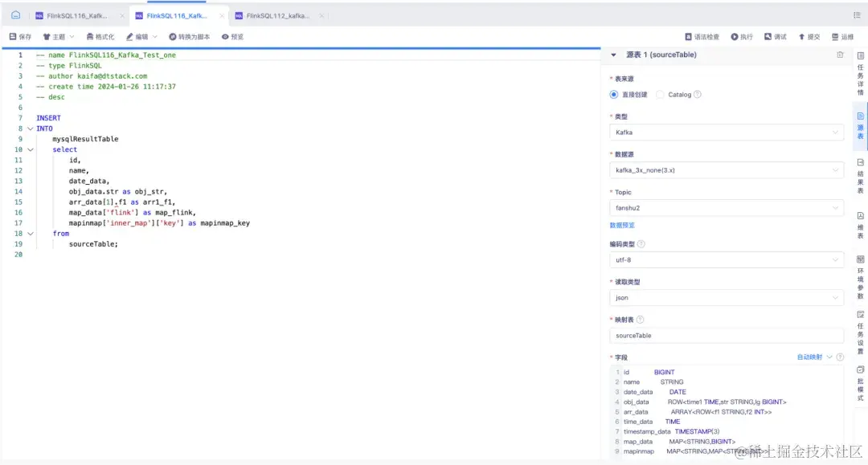Collapse code fold at line 18 from
Screen dimensions: 868x465
coord(31,234)
